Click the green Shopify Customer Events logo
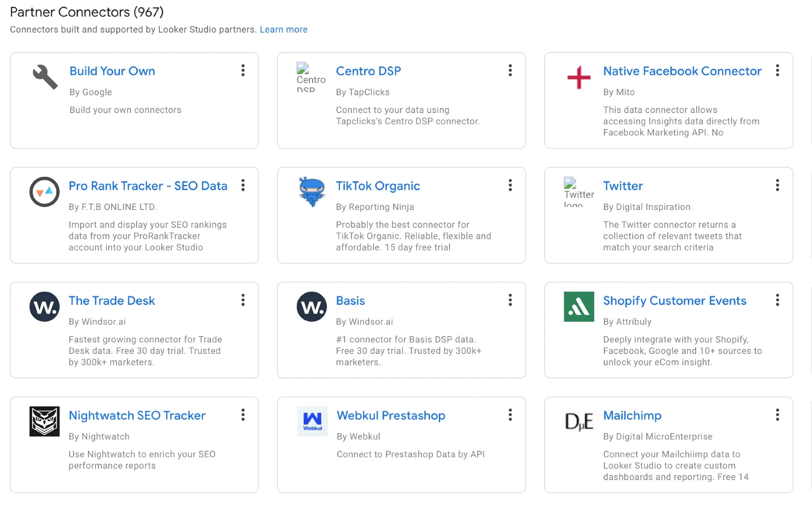Image resolution: width=812 pixels, height=508 pixels. pos(578,306)
